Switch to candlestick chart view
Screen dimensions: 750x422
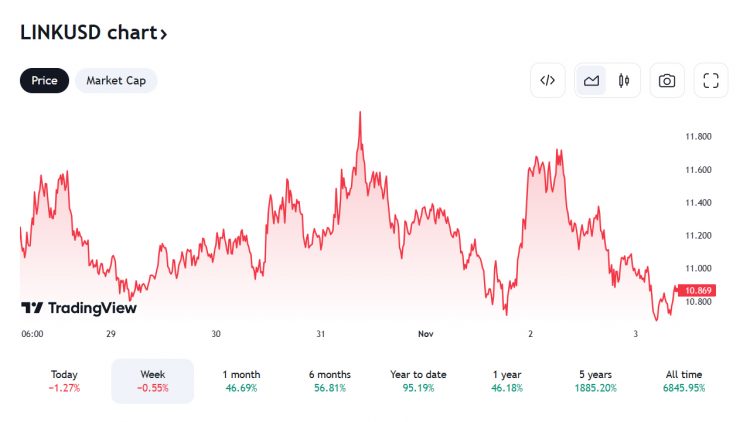point(623,80)
